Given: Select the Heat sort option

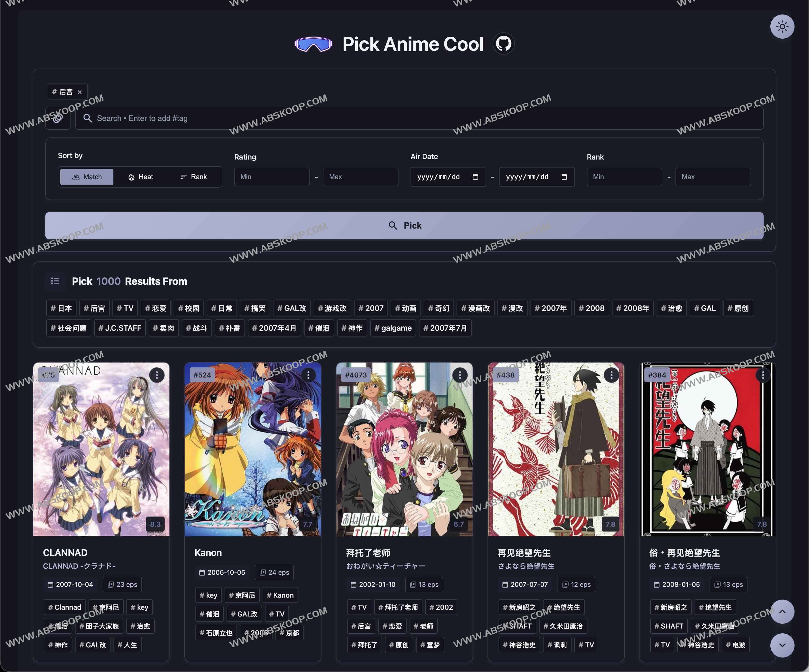Looking at the screenshot, I should coord(141,177).
